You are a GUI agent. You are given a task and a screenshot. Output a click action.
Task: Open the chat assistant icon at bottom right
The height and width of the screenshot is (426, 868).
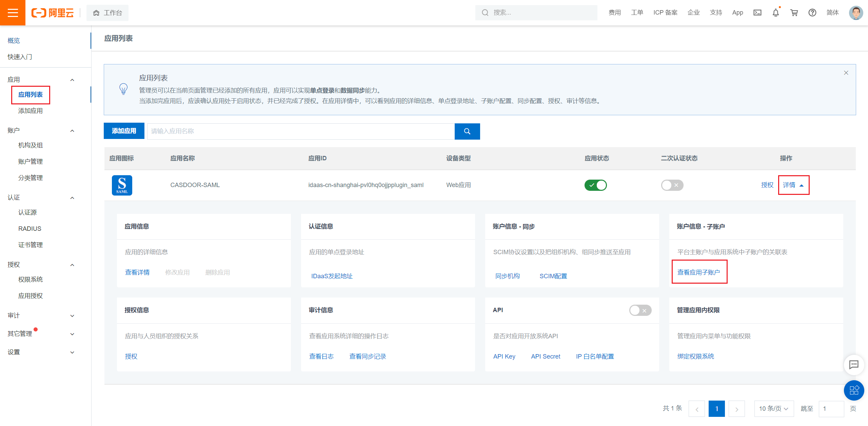pyautogui.click(x=854, y=365)
